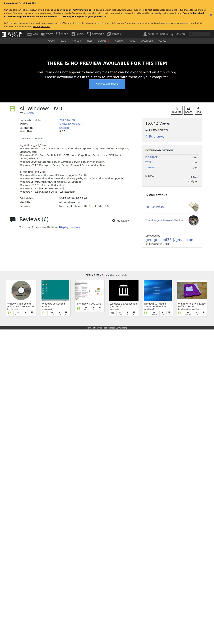Click the user avatar icon
The width and height of the screenshot is (214, 644).
click(x=145, y=34)
